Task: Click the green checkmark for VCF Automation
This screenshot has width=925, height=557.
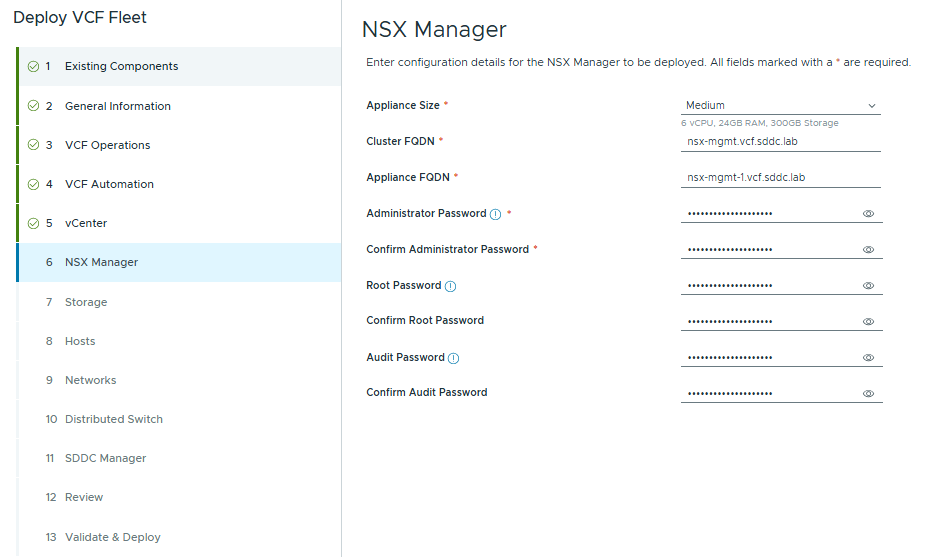Action: (x=34, y=184)
